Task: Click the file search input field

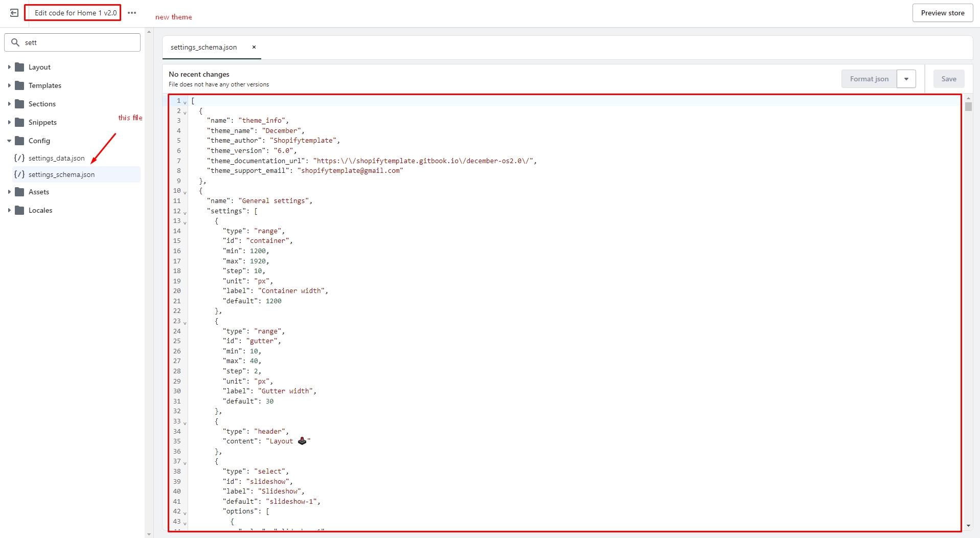Action: 79,42
